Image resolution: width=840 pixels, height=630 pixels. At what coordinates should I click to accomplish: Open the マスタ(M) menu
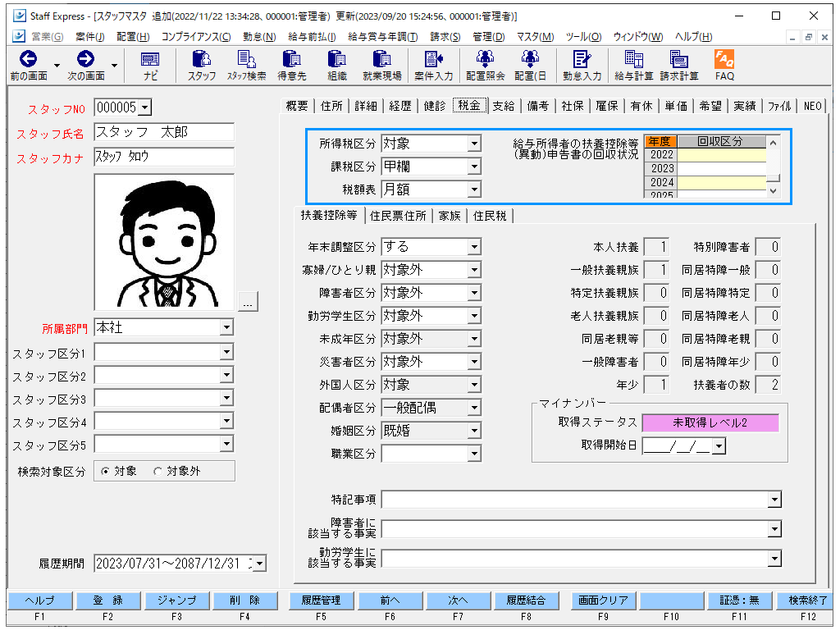(x=535, y=36)
